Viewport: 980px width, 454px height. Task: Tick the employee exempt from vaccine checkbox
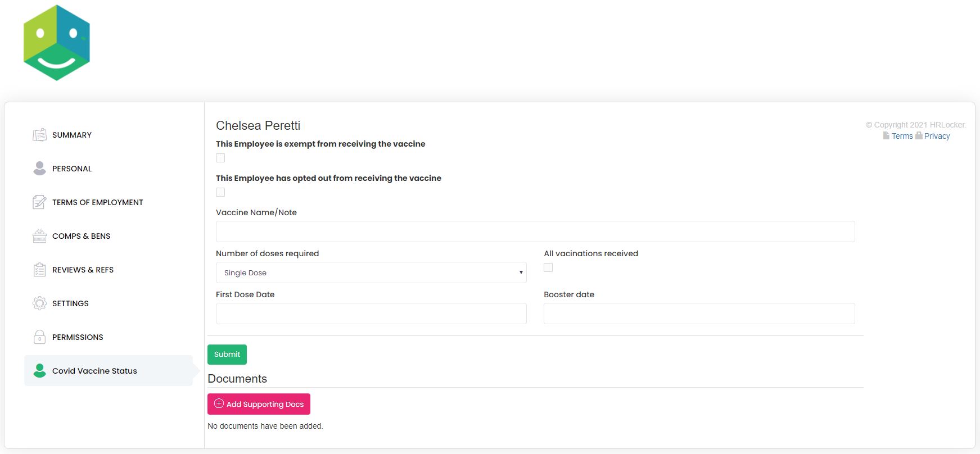tap(220, 158)
